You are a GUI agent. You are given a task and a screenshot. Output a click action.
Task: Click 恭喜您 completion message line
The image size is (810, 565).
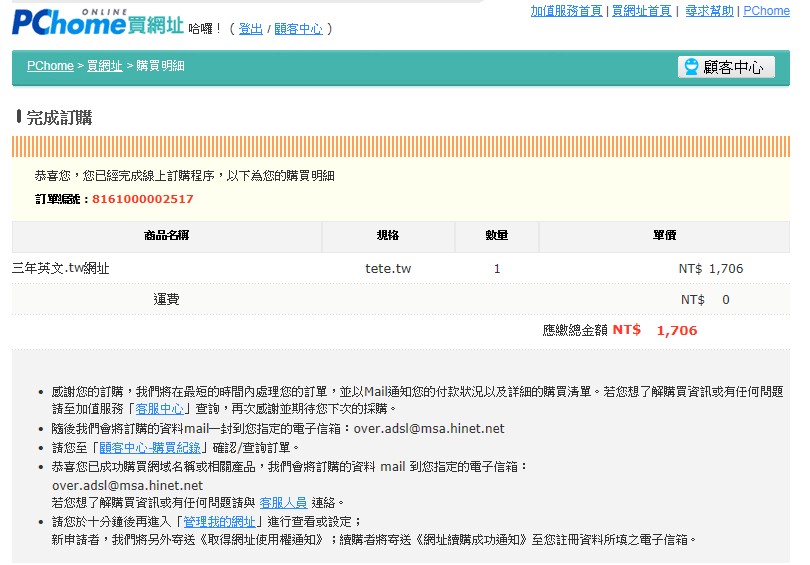(184, 176)
